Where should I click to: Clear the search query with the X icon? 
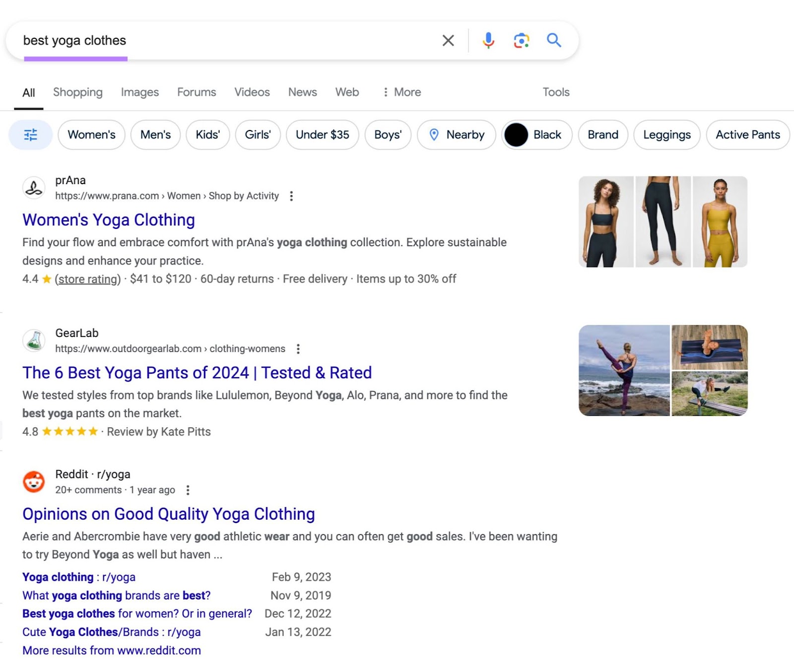coord(448,40)
